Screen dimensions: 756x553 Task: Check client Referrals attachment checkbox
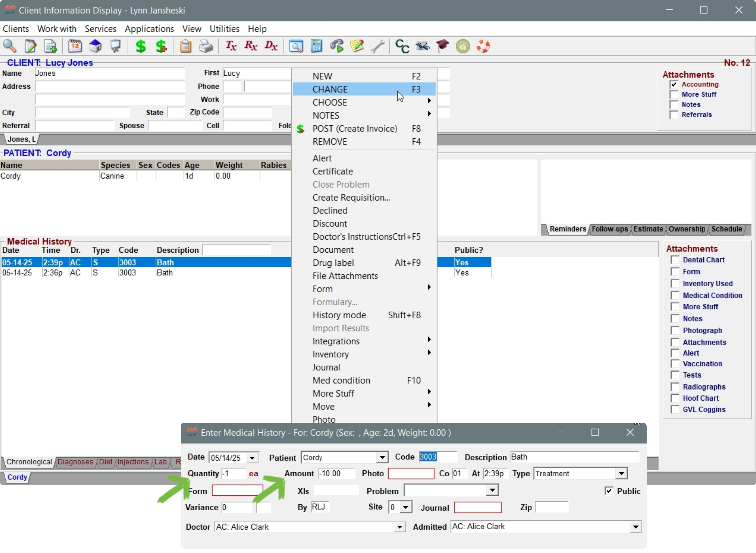(x=674, y=114)
